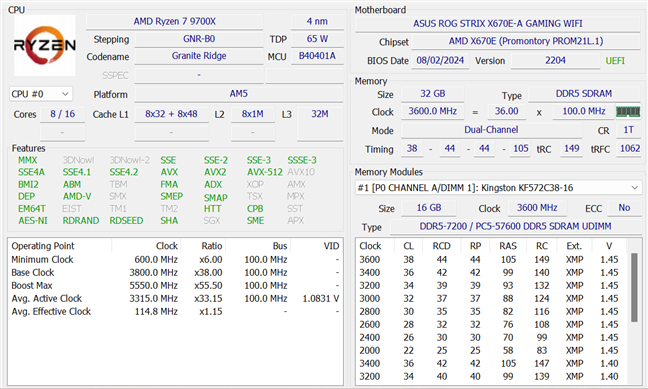Viewport: 648px width, 389px height.
Task: Click the AES-NI feature label
Action: [33, 221]
